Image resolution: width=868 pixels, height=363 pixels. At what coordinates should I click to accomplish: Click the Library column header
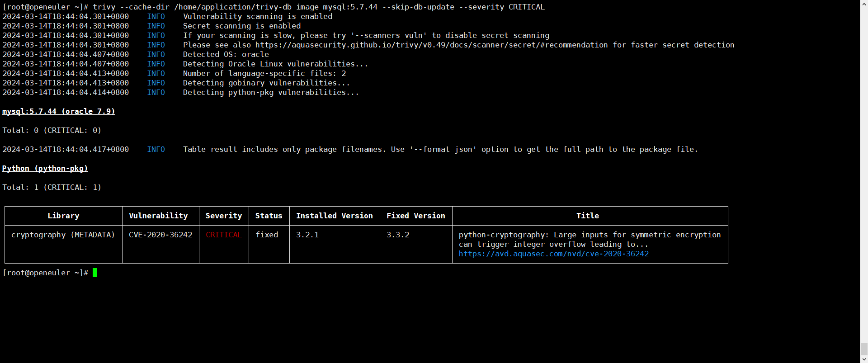pos(63,216)
